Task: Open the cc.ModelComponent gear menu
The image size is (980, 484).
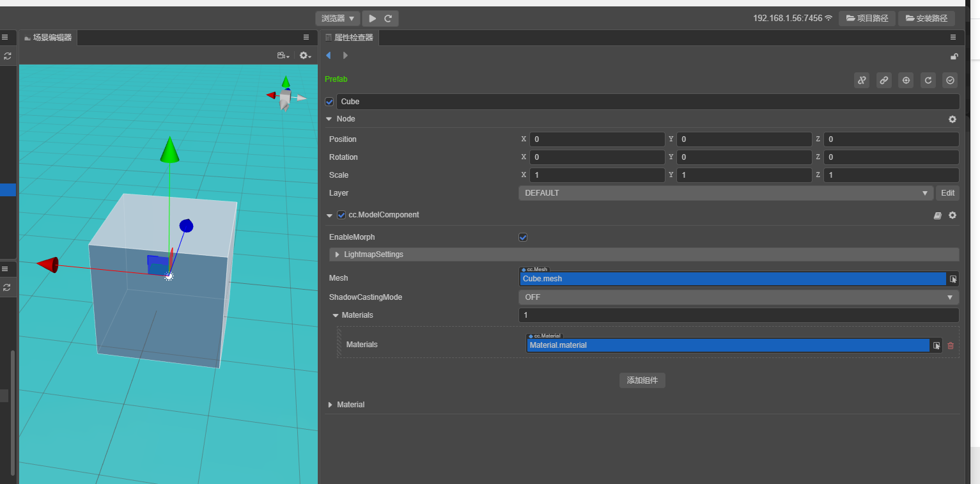Action: click(953, 215)
